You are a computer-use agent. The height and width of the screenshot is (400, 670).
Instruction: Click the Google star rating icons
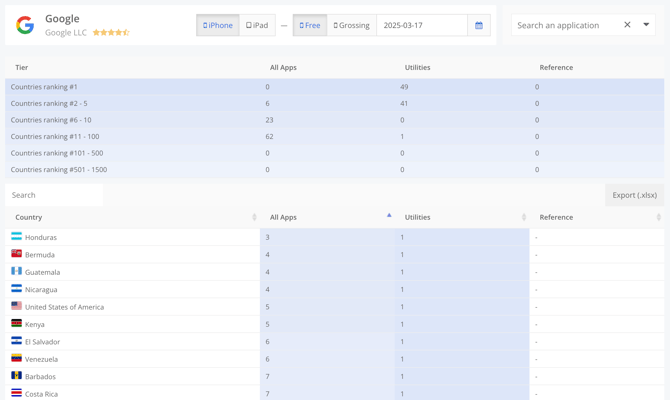click(x=110, y=33)
